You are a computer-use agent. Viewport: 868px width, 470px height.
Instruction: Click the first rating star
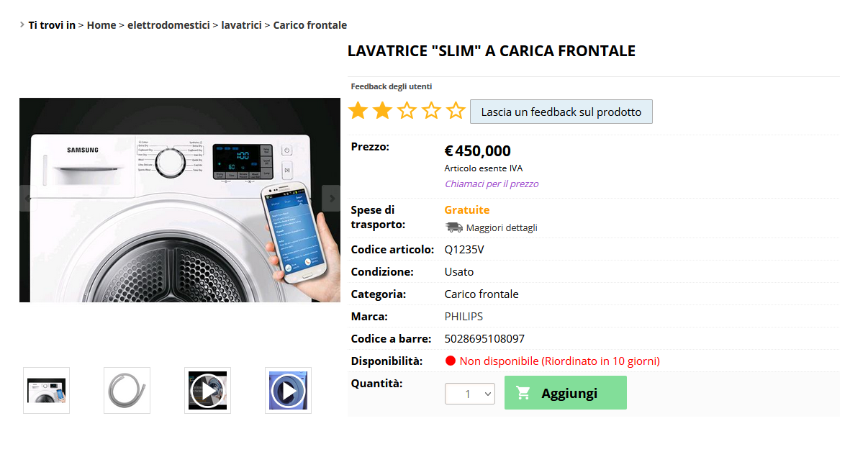tap(358, 111)
